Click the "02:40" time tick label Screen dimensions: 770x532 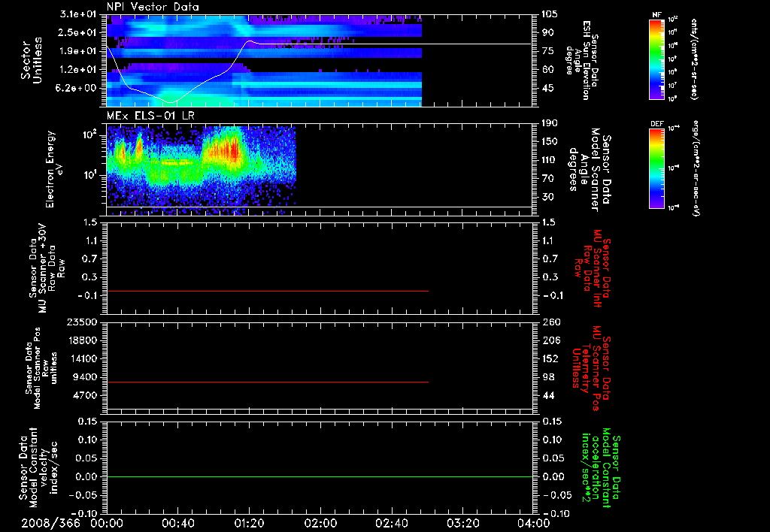tap(391, 524)
